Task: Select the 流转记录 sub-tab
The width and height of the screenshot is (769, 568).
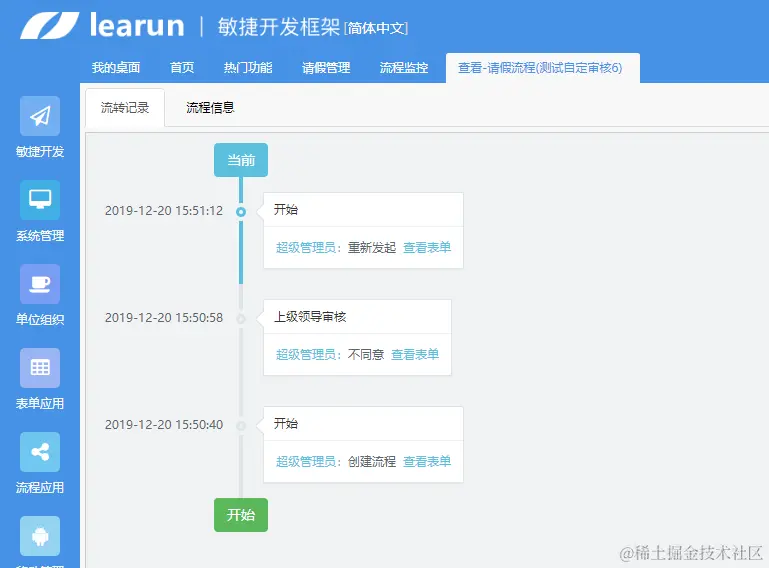Action: pyautogui.click(x=125, y=107)
